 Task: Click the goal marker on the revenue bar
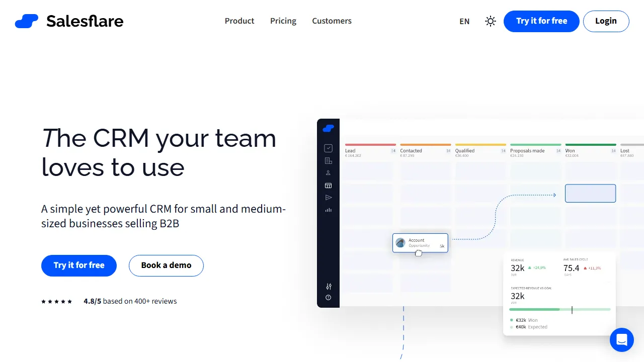(x=572, y=310)
